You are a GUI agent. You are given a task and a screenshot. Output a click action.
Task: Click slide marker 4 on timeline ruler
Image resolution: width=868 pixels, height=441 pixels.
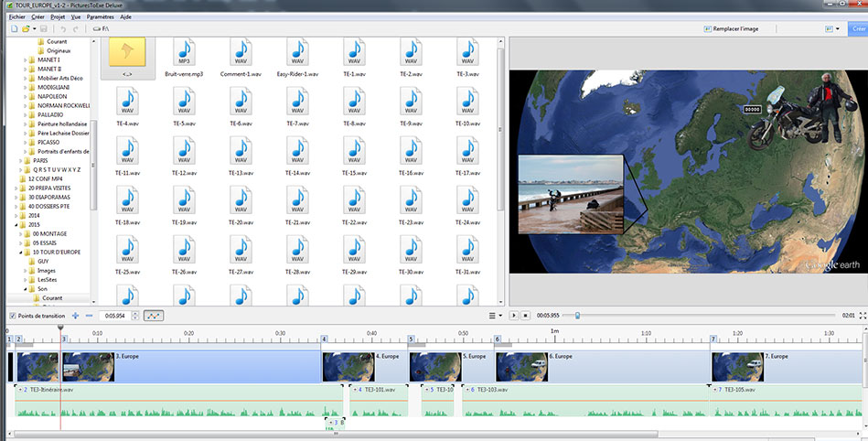point(325,339)
